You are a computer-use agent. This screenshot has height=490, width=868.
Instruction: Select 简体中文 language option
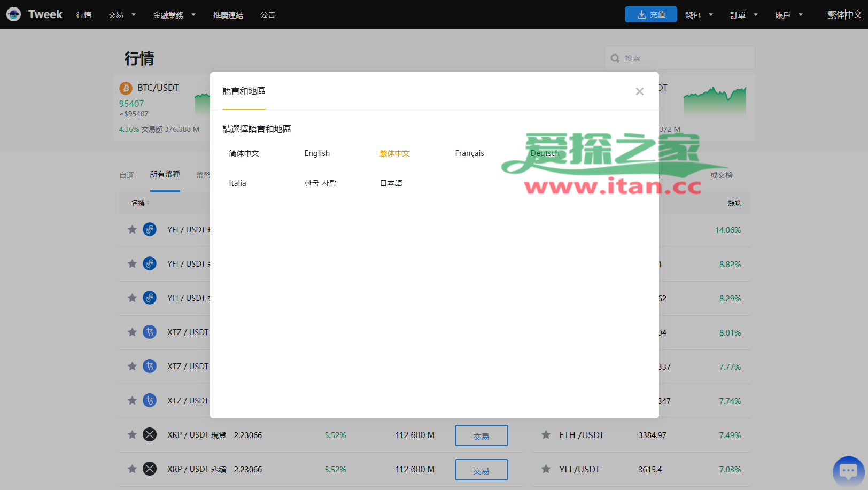coord(244,153)
